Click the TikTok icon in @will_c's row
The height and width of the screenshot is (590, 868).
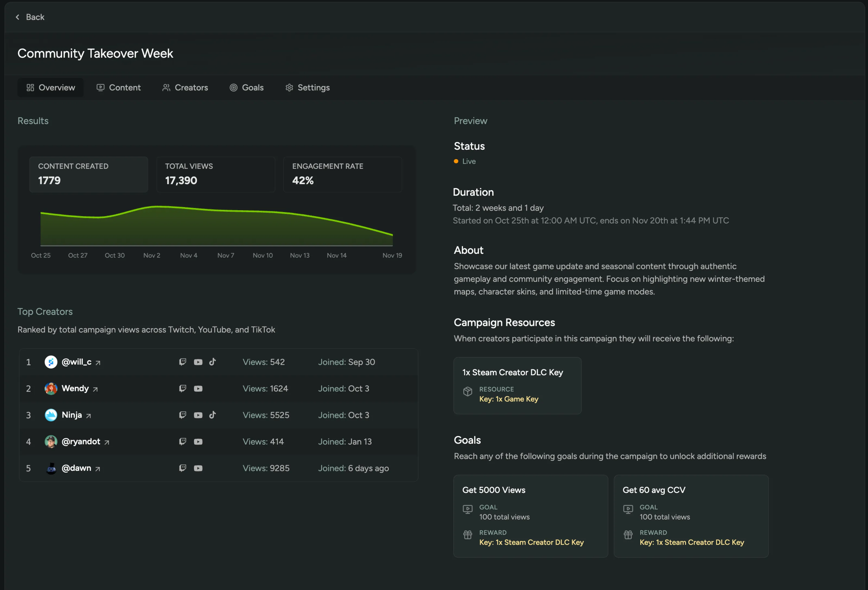(212, 362)
